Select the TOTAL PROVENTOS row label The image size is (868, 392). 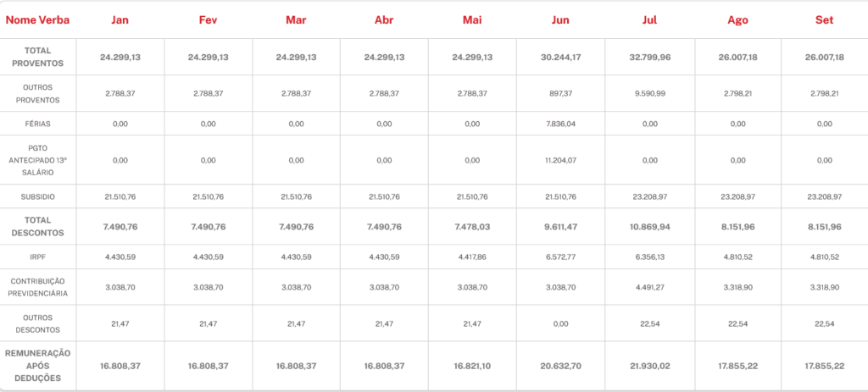(x=38, y=58)
